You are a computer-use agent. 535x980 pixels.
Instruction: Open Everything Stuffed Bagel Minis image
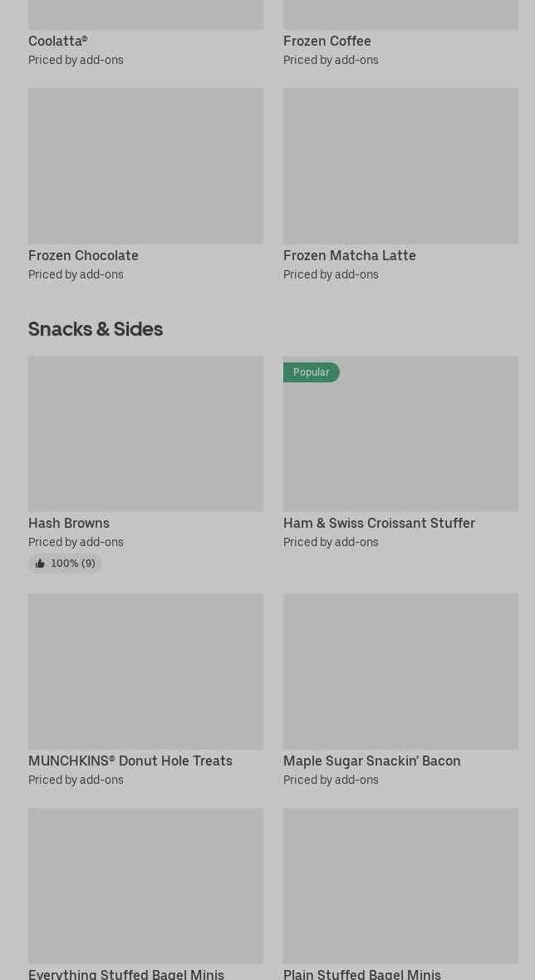click(145, 885)
